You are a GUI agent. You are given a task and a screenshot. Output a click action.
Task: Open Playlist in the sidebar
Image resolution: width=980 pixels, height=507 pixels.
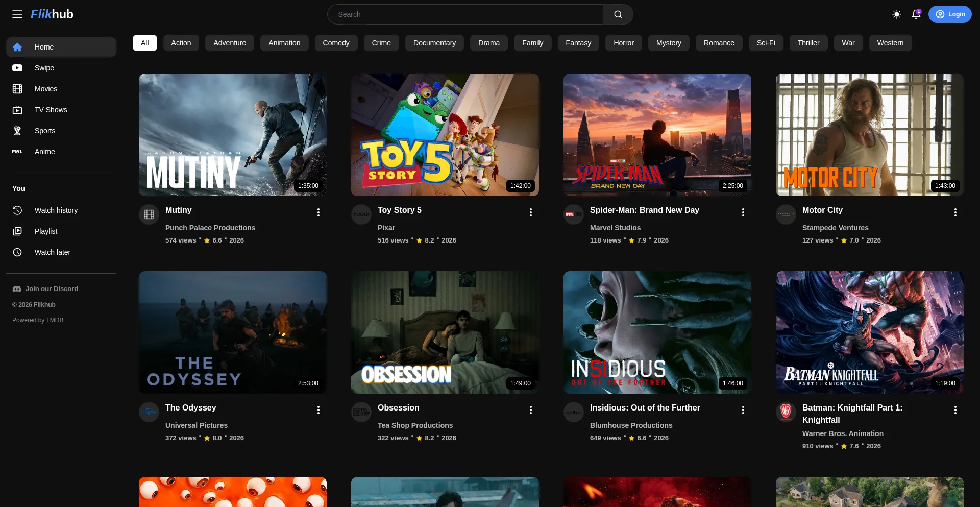point(61,231)
